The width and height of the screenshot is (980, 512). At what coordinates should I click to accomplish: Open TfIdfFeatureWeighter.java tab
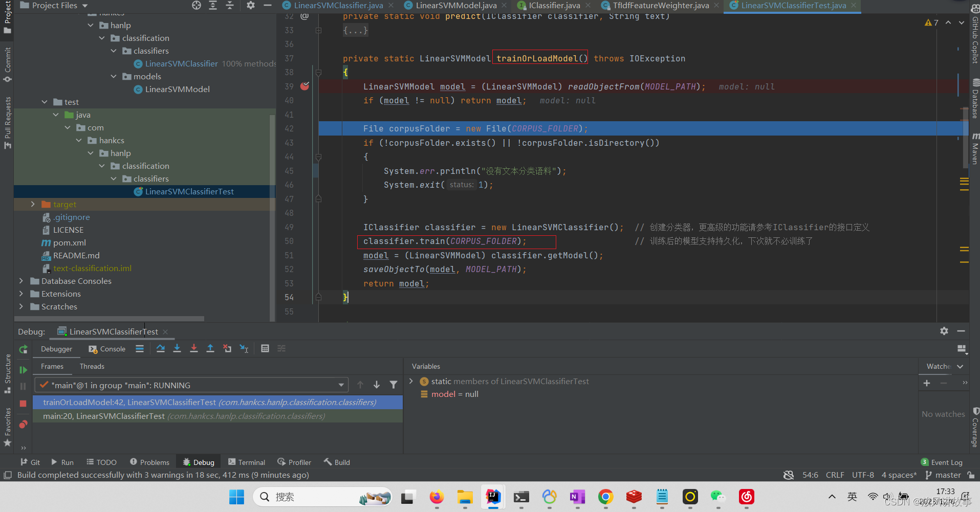661,5
